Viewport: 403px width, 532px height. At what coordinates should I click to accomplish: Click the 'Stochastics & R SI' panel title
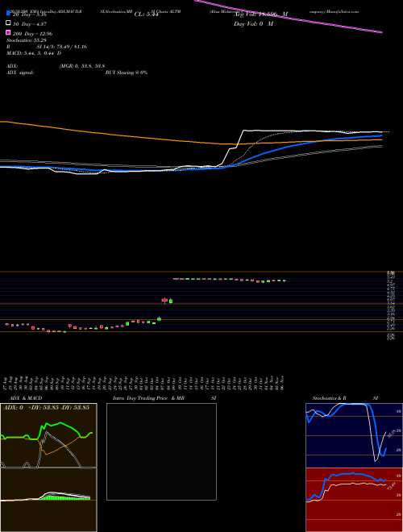345,398
